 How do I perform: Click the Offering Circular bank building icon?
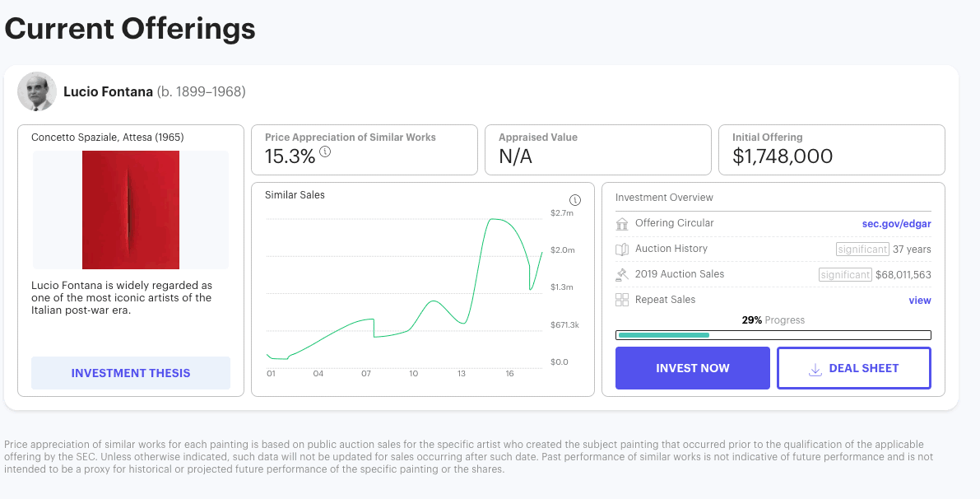(x=622, y=224)
